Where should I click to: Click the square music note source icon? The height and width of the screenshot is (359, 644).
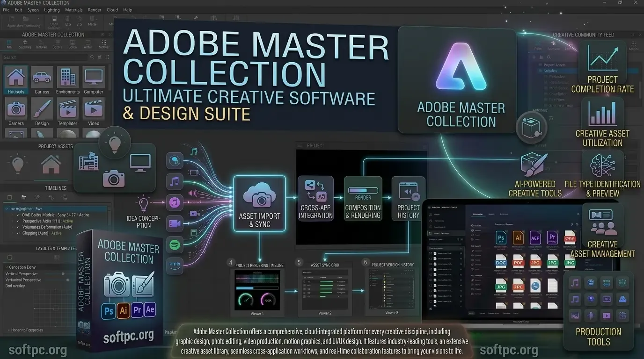pos(175,181)
